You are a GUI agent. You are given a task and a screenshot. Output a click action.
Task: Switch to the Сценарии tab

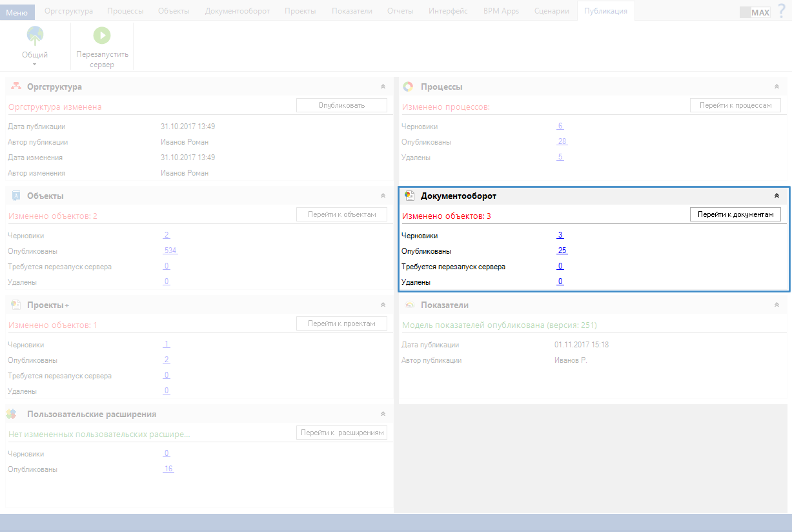coord(553,11)
